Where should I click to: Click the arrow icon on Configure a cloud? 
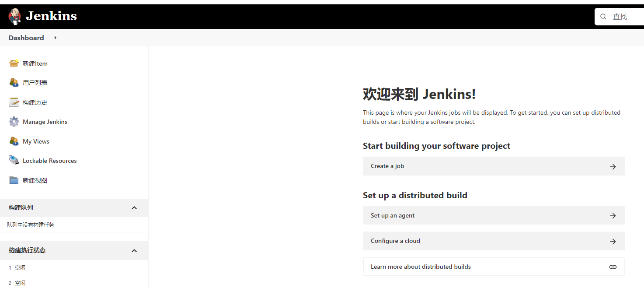[x=613, y=241]
